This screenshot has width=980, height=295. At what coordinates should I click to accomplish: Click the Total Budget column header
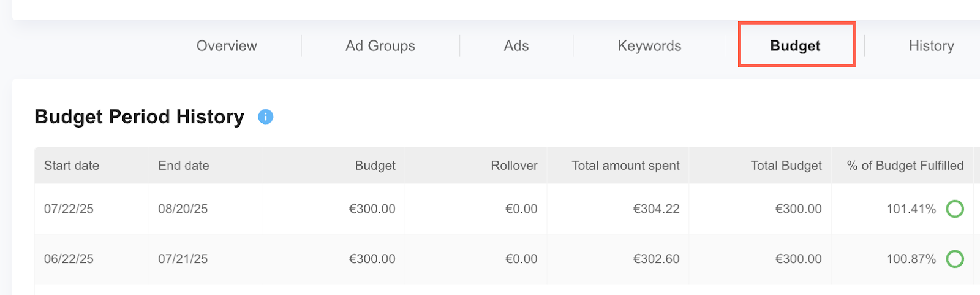[x=786, y=166]
